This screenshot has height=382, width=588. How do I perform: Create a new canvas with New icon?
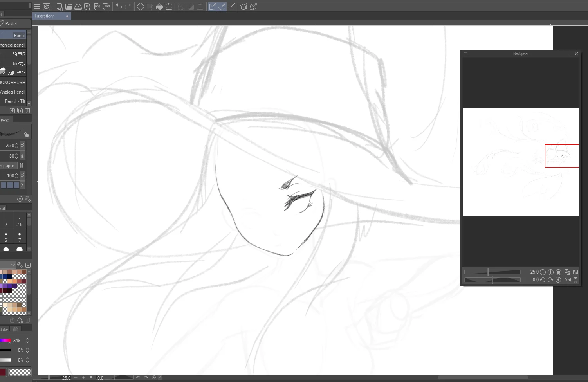(60, 7)
